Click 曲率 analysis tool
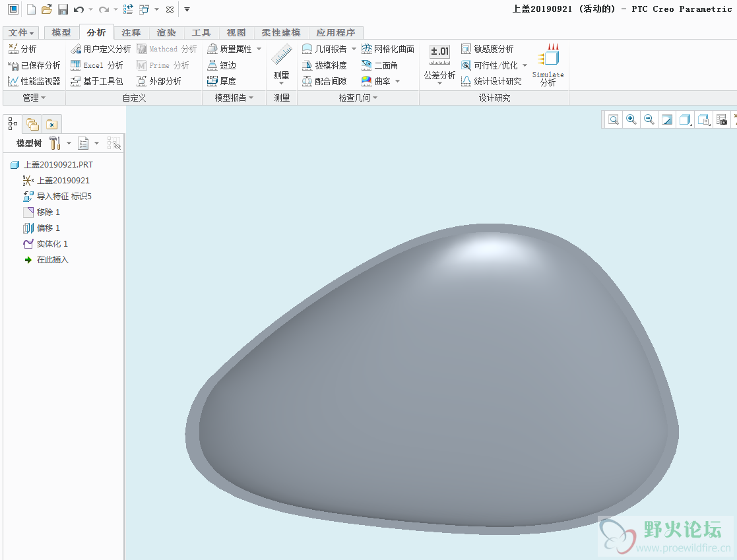This screenshot has height=560, width=737. 375,81
